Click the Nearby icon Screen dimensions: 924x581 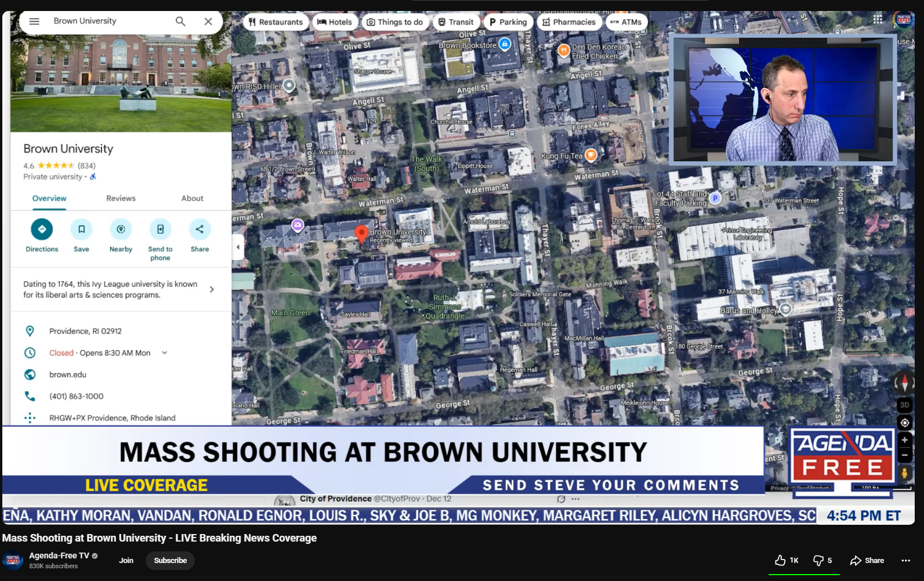pos(121,230)
